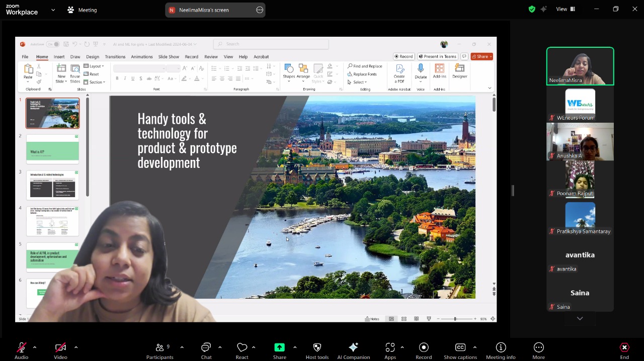Screen dimensions: 644x361
Task: Open the Zoom Workplace dropdown chevron
Action: (x=53, y=10)
